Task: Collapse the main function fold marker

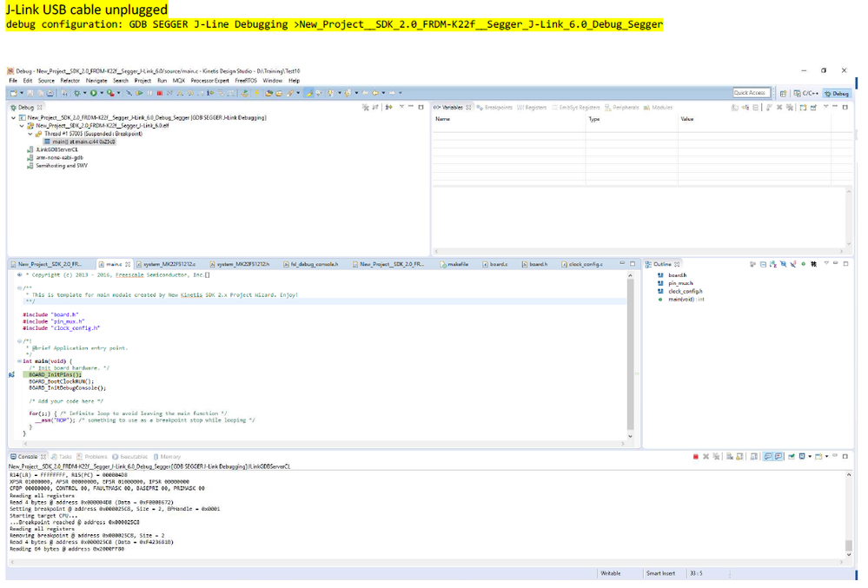Action: point(19,361)
